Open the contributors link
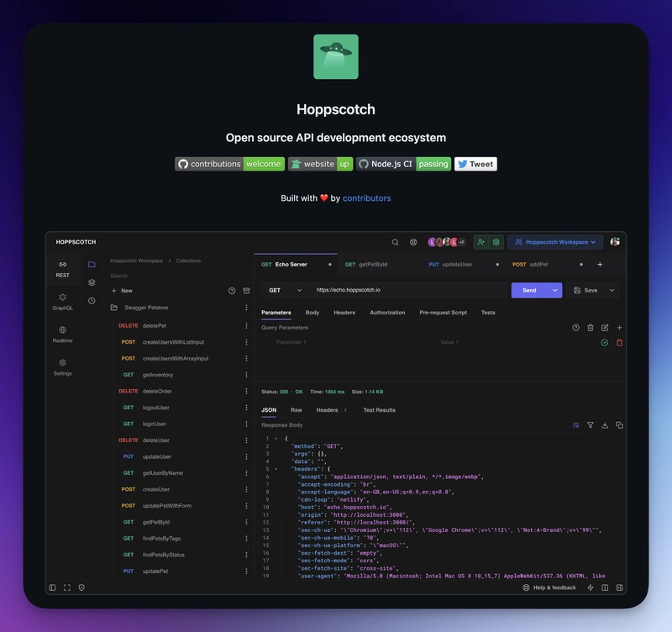The image size is (672, 632). (x=366, y=198)
